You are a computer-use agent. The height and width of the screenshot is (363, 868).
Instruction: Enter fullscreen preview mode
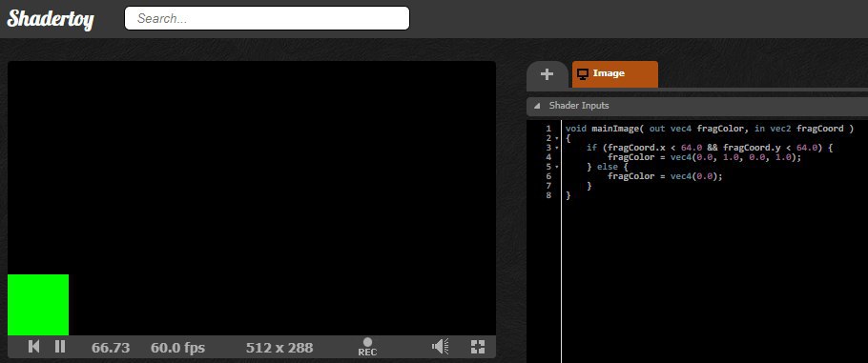[x=478, y=347]
